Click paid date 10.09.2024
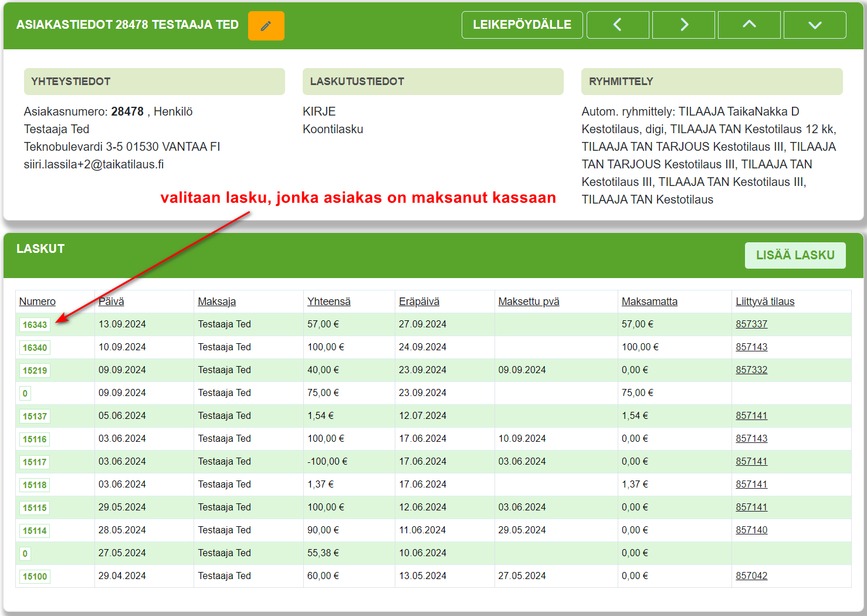Screen dimensions: 867x616 point(522,438)
